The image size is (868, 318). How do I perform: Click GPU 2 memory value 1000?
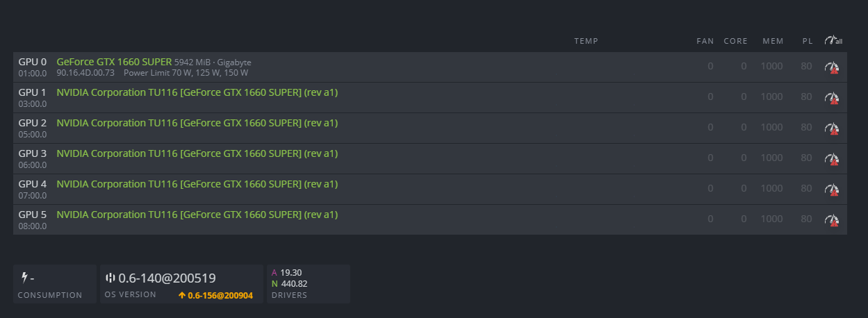pyautogui.click(x=771, y=128)
